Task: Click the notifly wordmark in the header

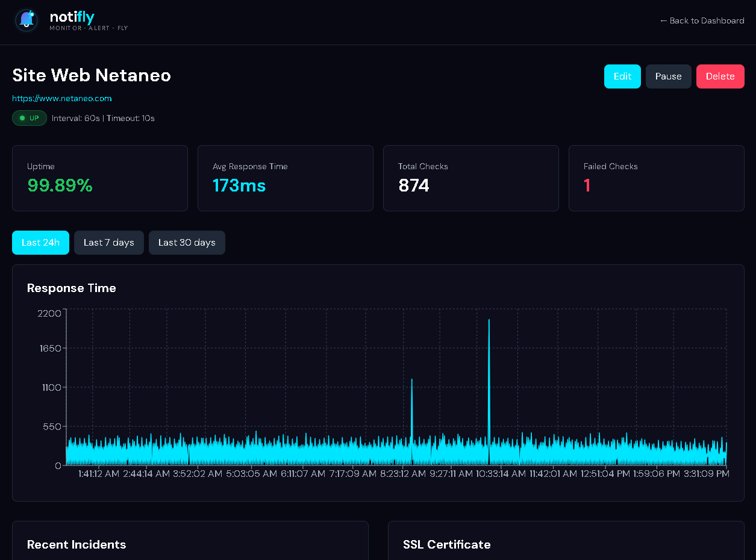Action: [x=72, y=17]
